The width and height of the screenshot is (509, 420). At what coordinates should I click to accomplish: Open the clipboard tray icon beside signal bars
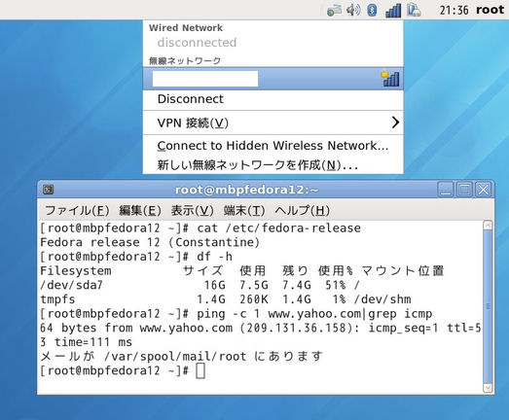pos(414,10)
